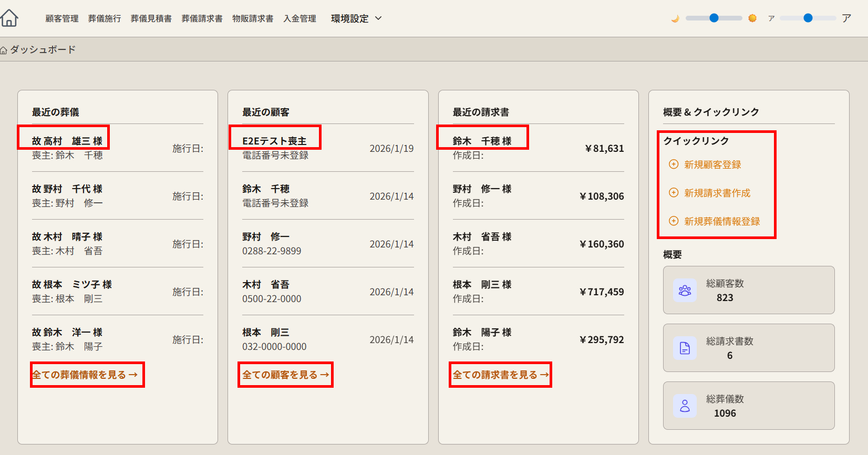Click the sun icon beside the brightness slider
Screen dimensions: 868x455
[752, 18]
